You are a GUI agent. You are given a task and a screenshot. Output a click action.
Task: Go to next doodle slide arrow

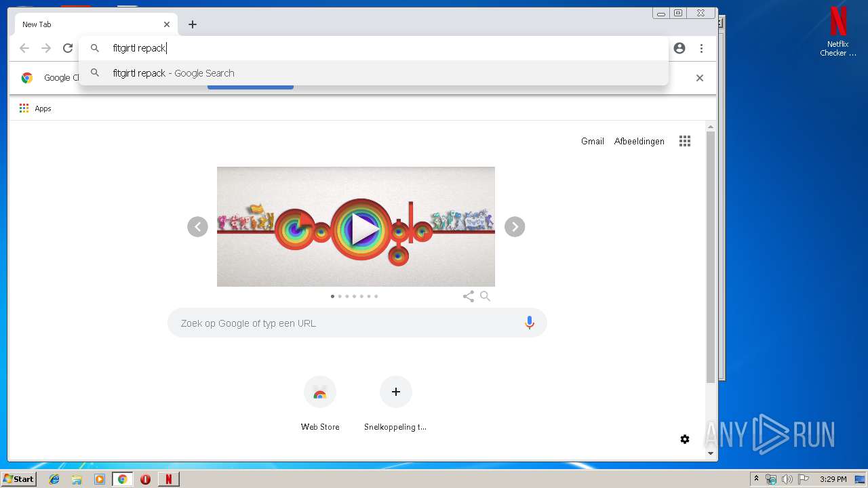click(515, 226)
